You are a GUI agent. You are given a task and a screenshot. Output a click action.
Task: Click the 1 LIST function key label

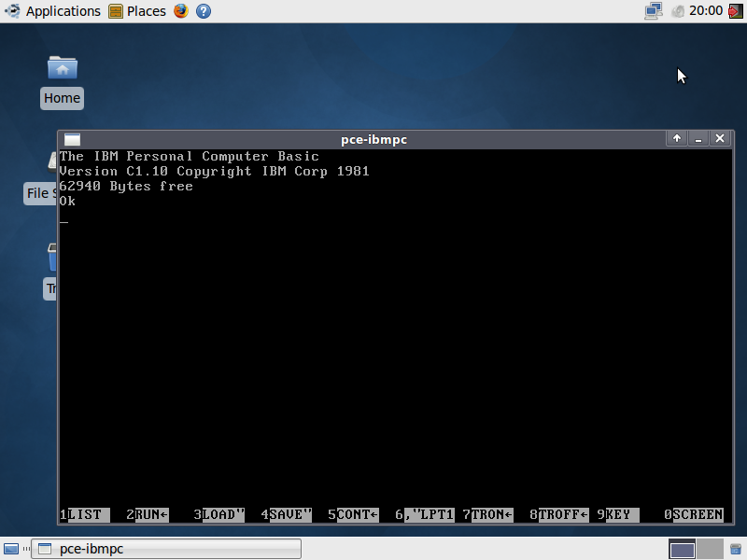[x=85, y=515]
